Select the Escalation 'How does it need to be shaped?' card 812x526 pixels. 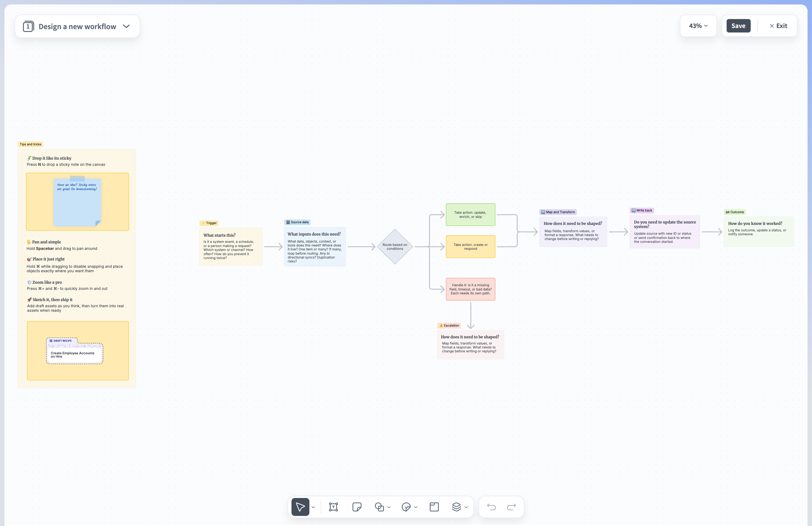click(x=470, y=345)
